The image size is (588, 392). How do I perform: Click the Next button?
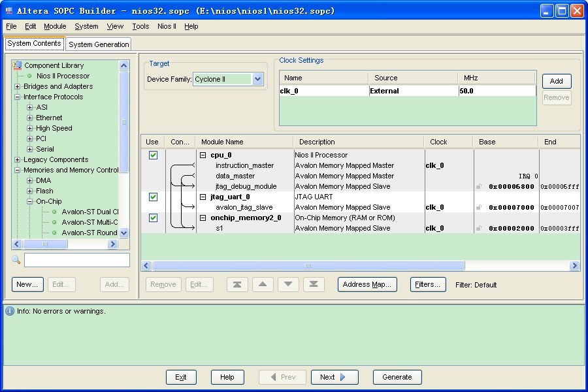pos(335,377)
